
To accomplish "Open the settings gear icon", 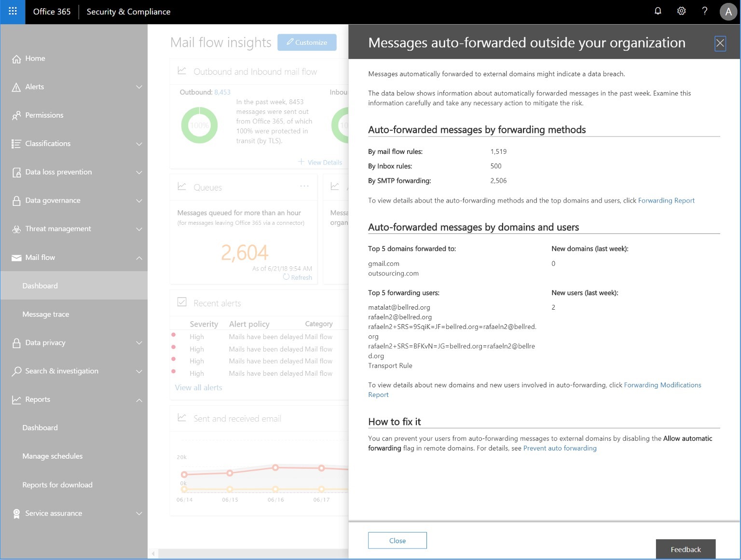I will [x=681, y=11].
